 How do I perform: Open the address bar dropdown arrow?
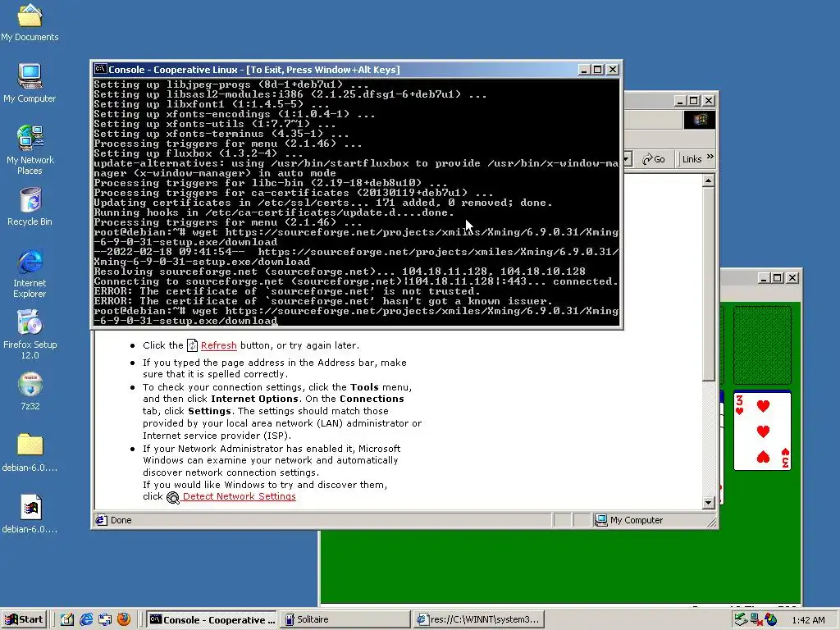coord(627,159)
